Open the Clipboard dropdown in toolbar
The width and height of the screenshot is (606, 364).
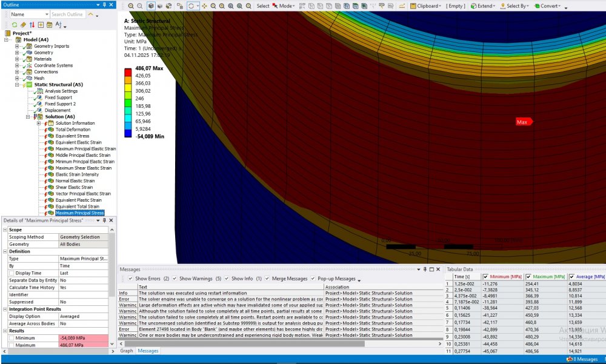[x=428, y=6]
